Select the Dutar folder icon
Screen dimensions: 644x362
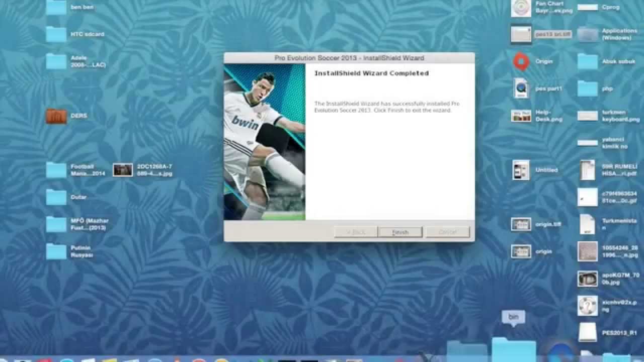56,197
